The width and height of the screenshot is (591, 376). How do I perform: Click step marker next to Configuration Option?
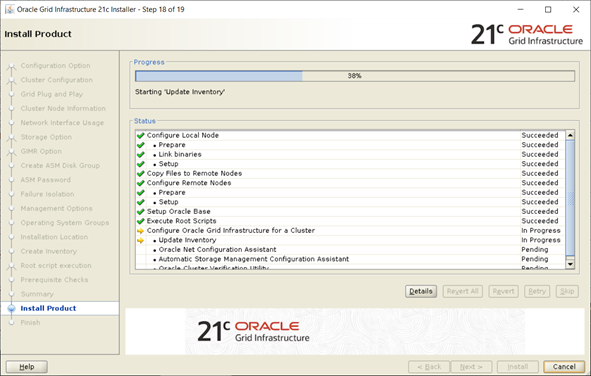point(11,66)
